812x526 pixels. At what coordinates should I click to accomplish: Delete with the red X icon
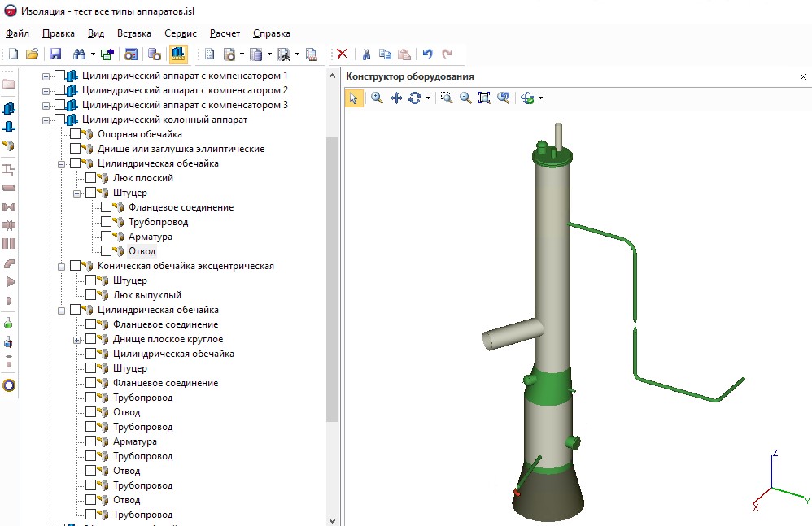click(x=343, y=54)
